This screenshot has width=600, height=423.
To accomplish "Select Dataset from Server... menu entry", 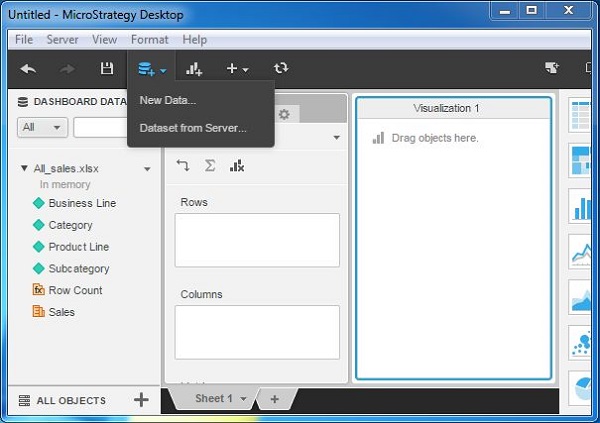I will click(x=193, y=128).
